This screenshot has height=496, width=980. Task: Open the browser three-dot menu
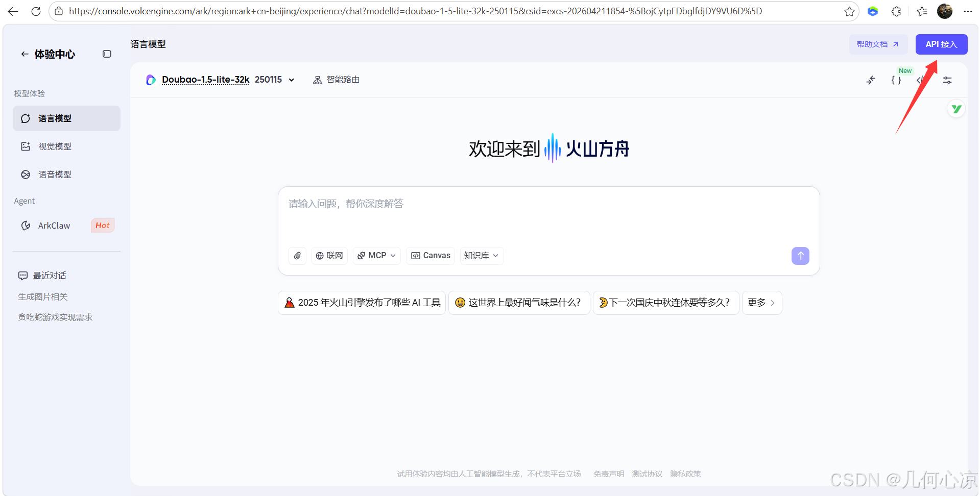click(968, 11)
